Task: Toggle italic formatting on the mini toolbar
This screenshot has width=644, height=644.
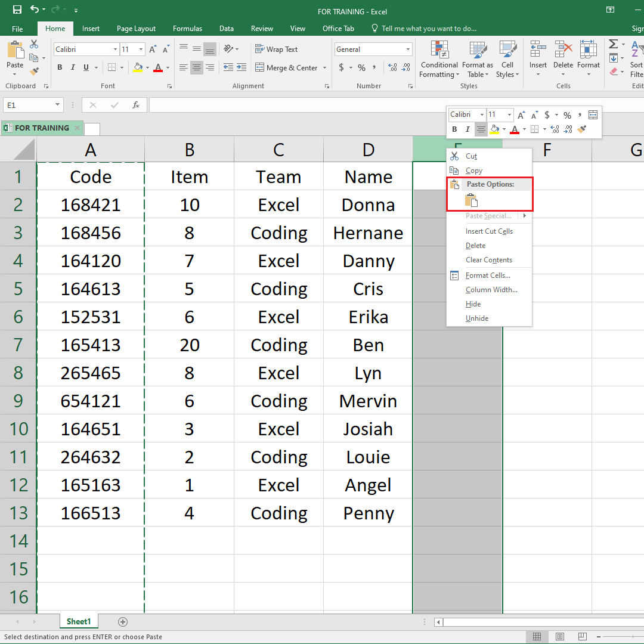Action: tap(467, 129)
